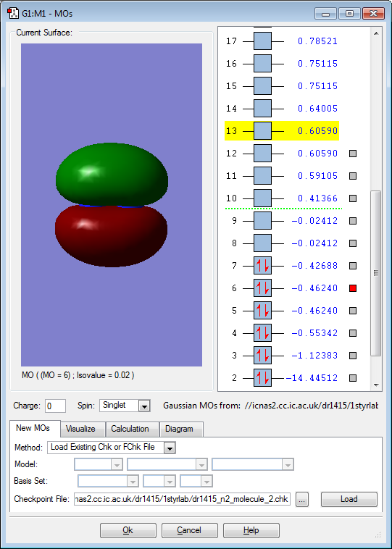Click the orbital box for MO 17
Image resolution: width=392 pixels, height=549 pixels.
click(262, 41)
